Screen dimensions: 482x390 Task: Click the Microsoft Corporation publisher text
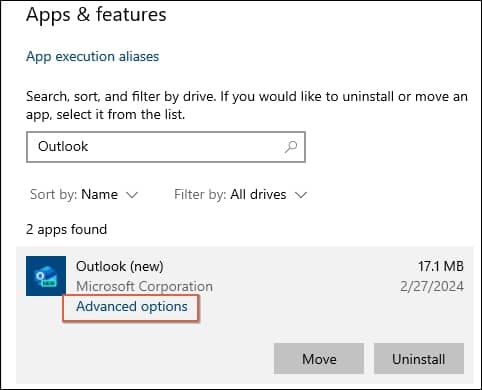click(x=144, y=286)
